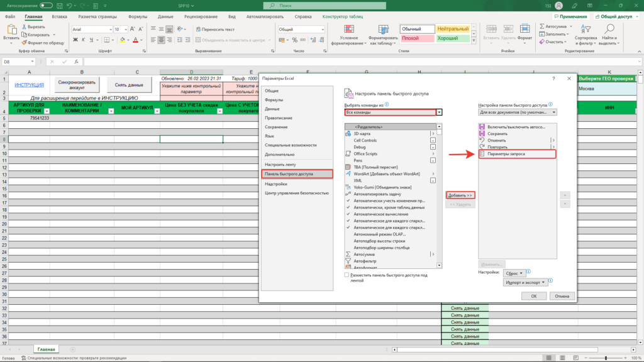Screen dimensions: 644x362
Task: Click Синхронизировать аккаунт button
Action: tap(77, 85)
